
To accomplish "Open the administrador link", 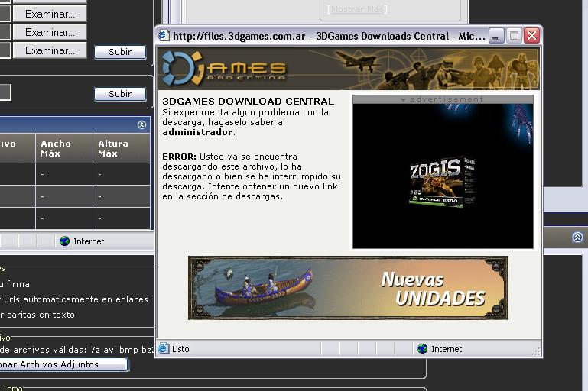I will point(197,132).
